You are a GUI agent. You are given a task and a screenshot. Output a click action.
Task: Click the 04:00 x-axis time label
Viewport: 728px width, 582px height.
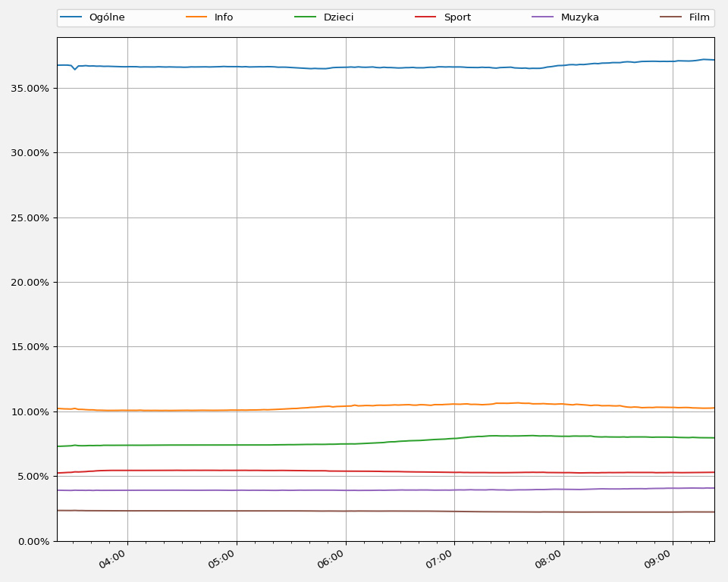(x=112, y=559)
